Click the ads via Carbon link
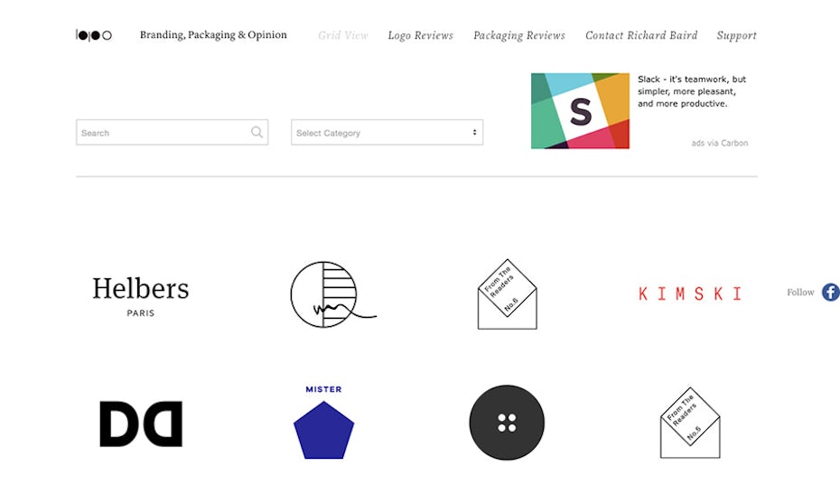The image size is (840, 504). click(720, 143)
